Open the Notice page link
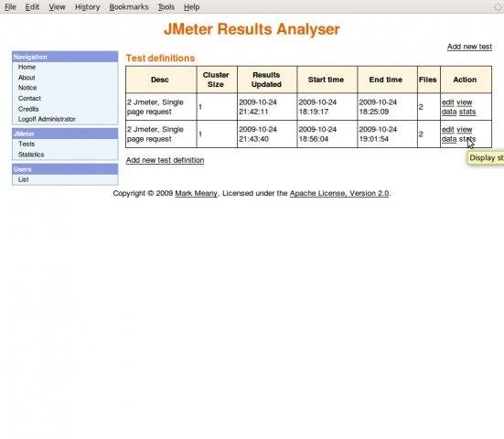Viewport: 504px width, 439px height. pyautogui.click(x=27, y=88)
